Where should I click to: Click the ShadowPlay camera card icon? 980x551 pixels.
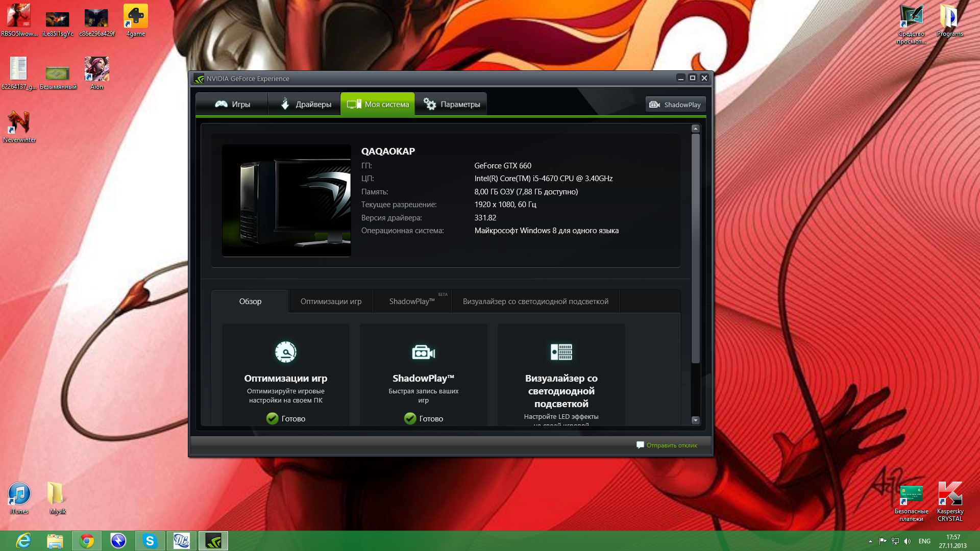424,353
